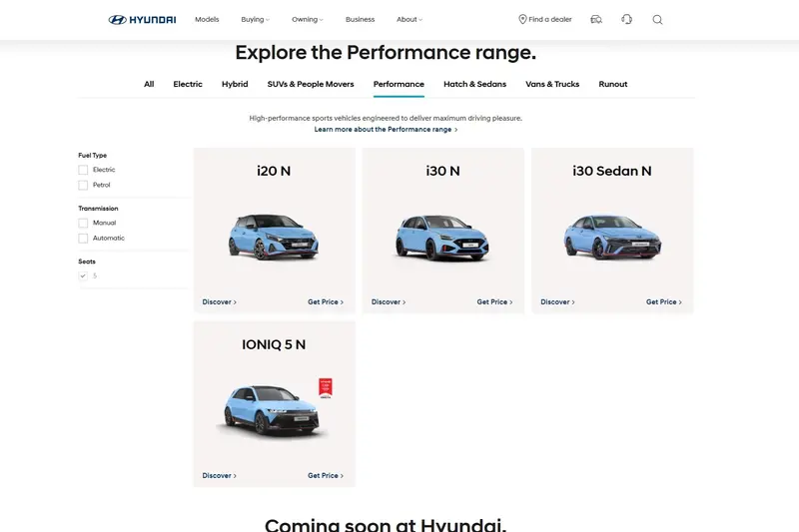This screenshot has height=532, width=799.
Task: Click Discover on the i30 N card
Action: point(389,301)
